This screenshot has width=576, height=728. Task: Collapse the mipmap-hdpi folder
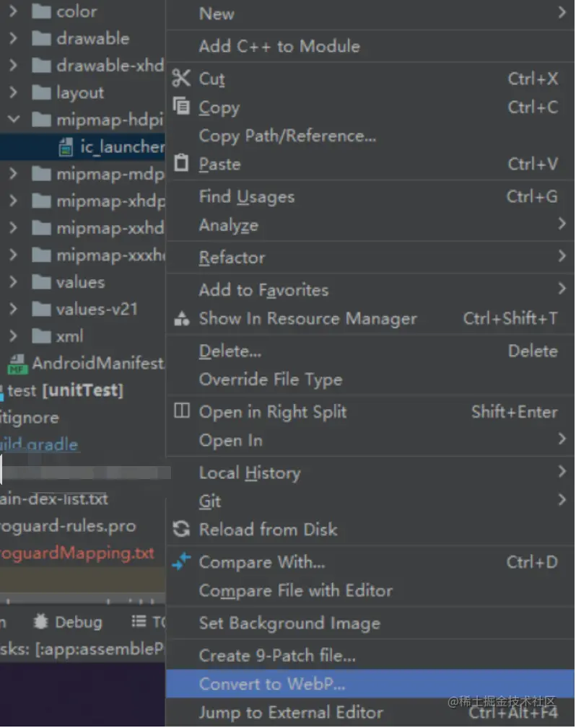click(x=13, y=119)
